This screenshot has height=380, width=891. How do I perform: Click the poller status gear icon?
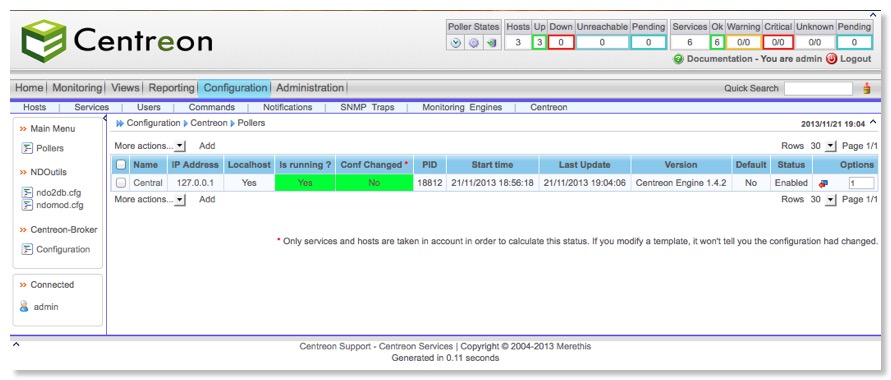point(474,43)
